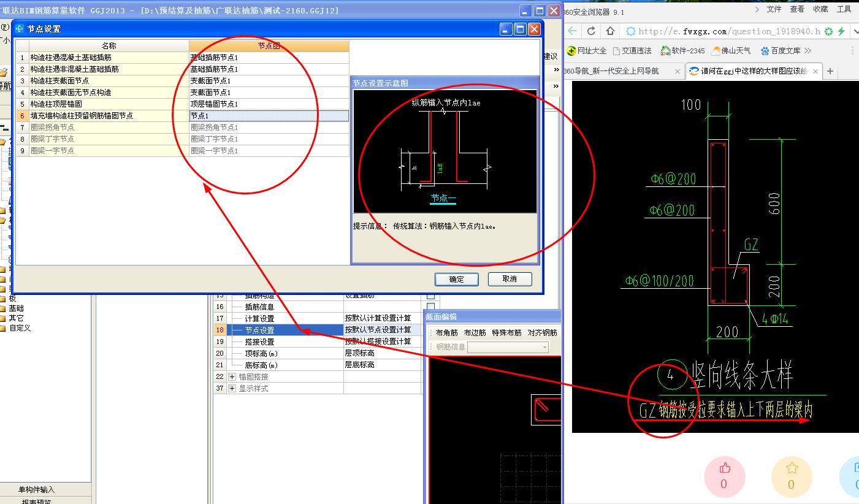Screen dimensions: 859x504
Task: Click the 层顶标高 value cell
Action: click(x=383, y=354)
